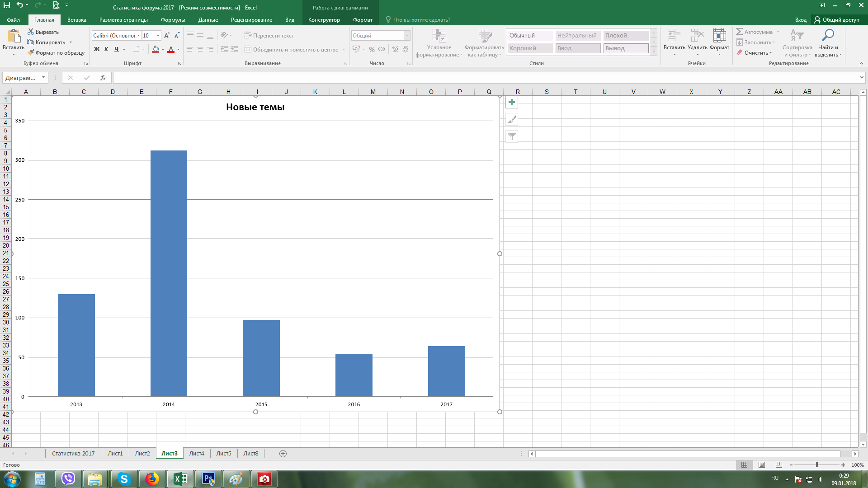Click Conditional Formatting icon
The width and height of the screenshot is (868, 488).
point(439,36)
